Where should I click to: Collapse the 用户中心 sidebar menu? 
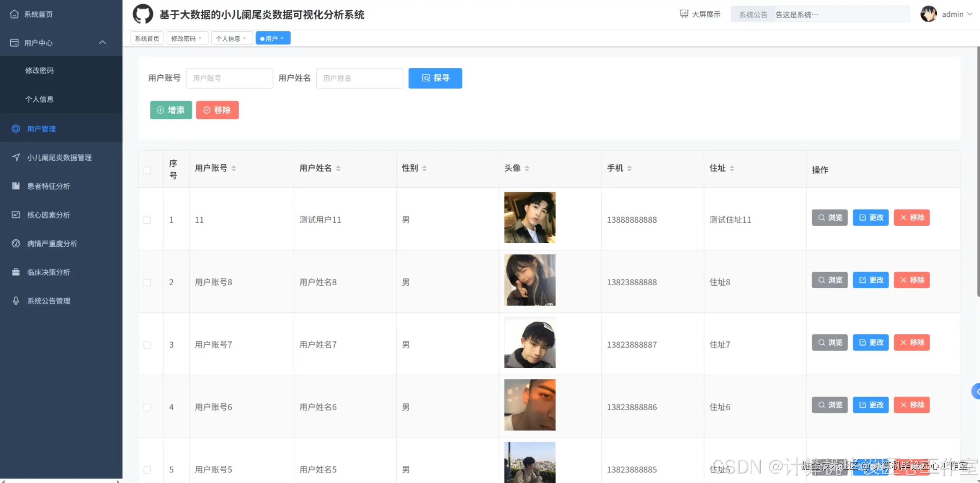tap(102, 42)
